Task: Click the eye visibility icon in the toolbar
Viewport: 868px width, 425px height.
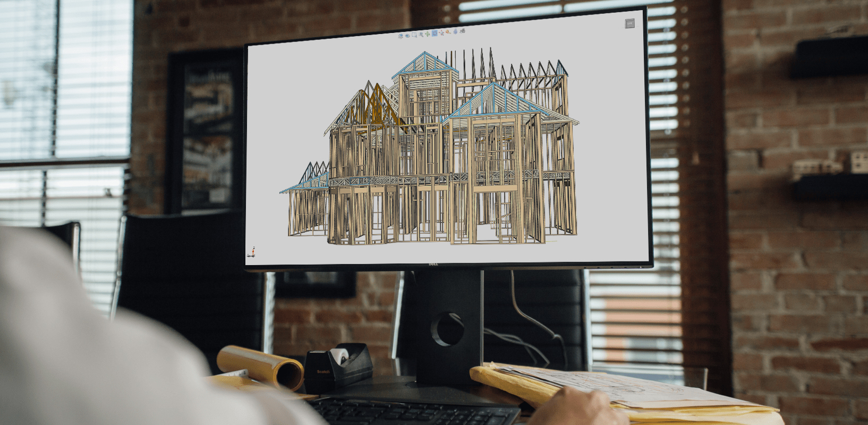Action: 407,36
